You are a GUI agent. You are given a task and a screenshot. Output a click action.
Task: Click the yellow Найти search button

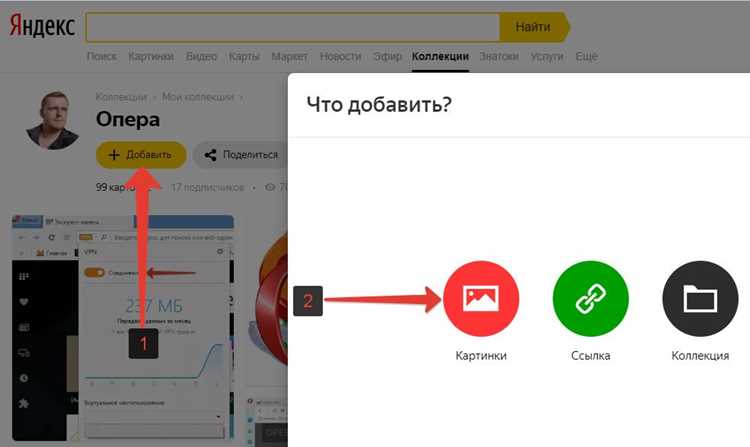click(534, 27)
